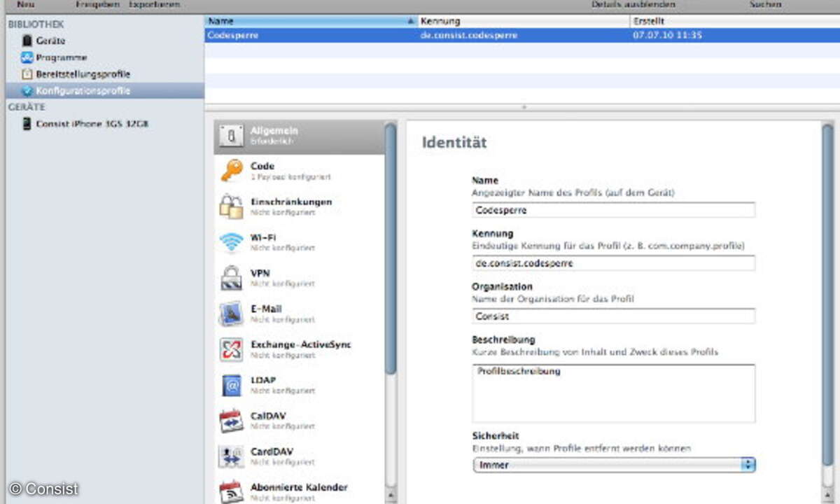Open the LDAP payload section
This screenshot has width=840, height=504.
299,386
